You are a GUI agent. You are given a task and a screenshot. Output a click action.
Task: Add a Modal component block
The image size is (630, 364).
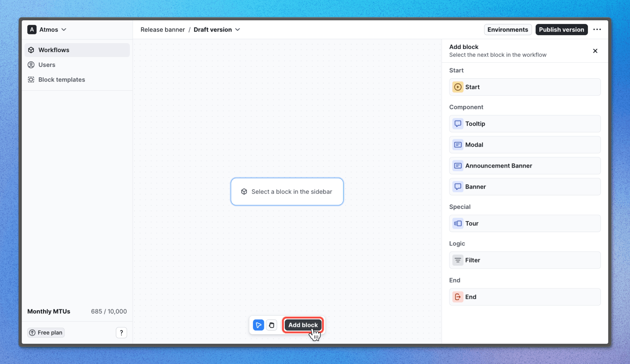point(525,145)
